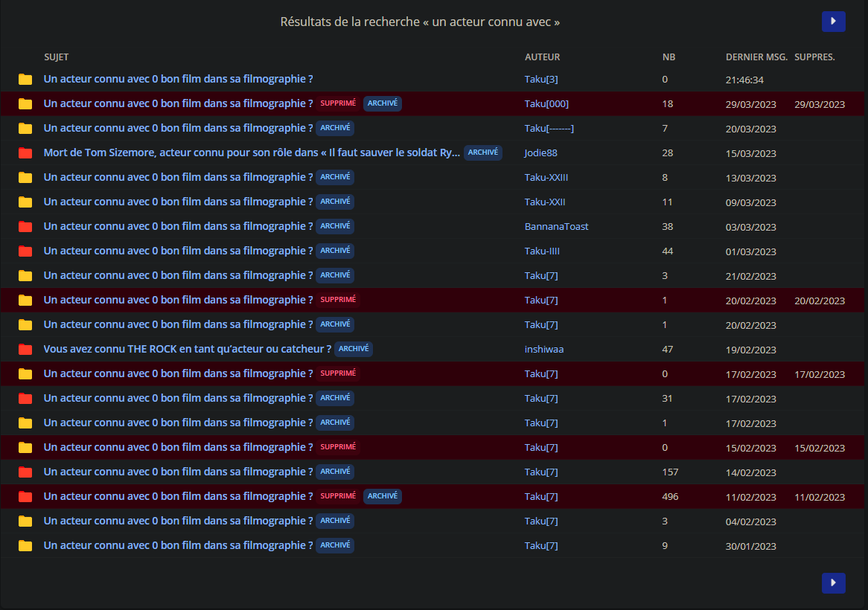The image size is (868, 610).
Task: Click the yellow folder icon on the Taku[3] row
Action: click(x=25, y=79)
